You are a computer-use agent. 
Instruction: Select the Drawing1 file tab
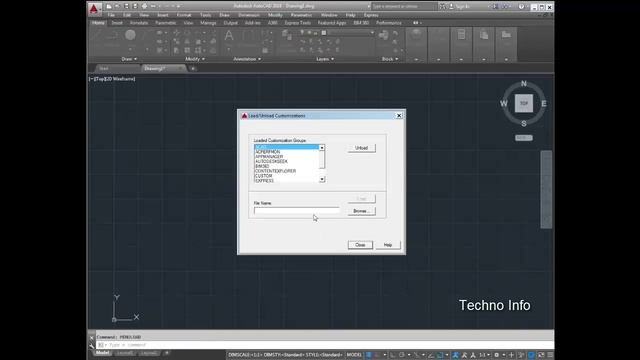click(162, 69)
